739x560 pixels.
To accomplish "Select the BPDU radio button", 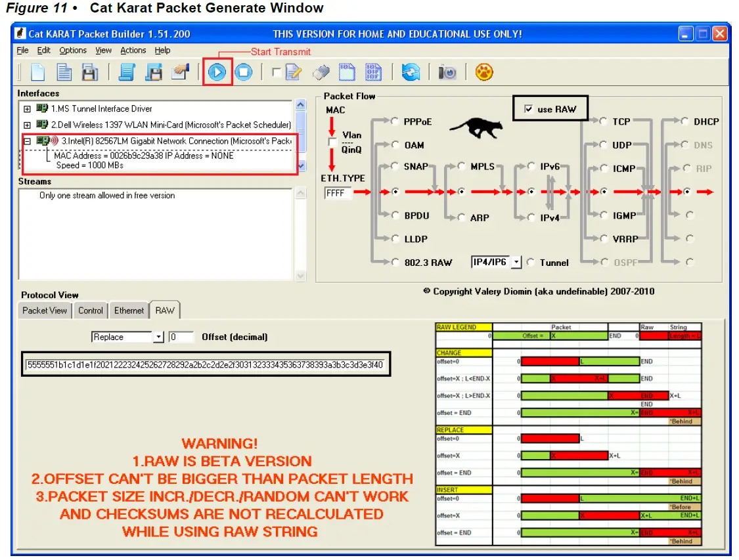I will pos(395,215).
